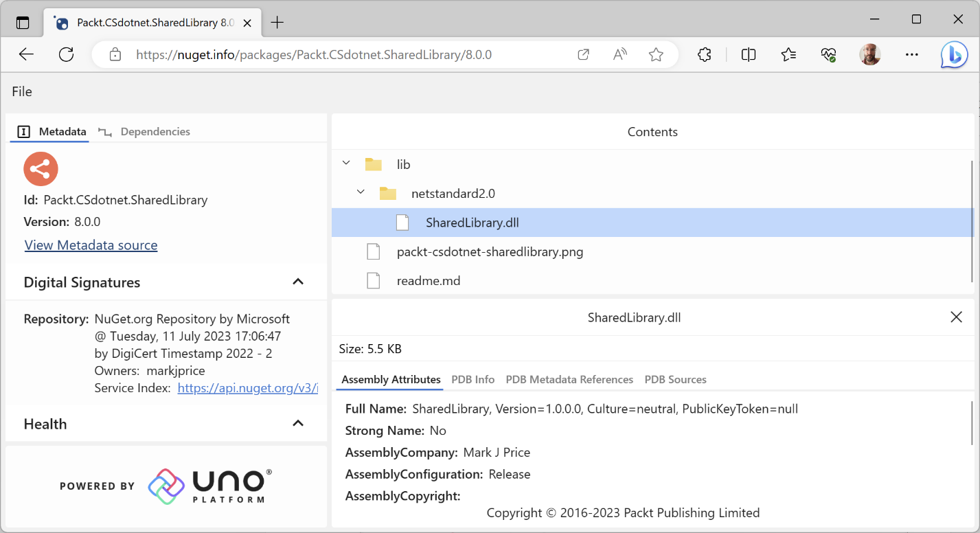The image size is (980, 533).
Task: Click the Strong Name: No entry
Action: (x=396, y=431)
